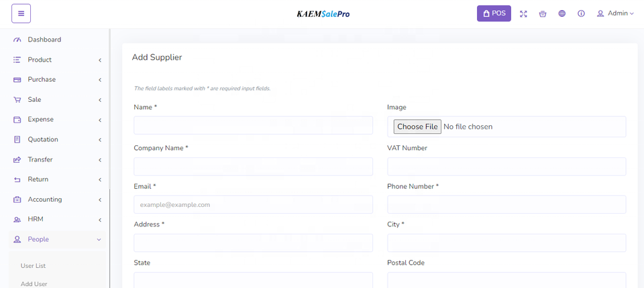Click Choose File for supplier image
The image size is (644, 288).
(x=417, y=127)
